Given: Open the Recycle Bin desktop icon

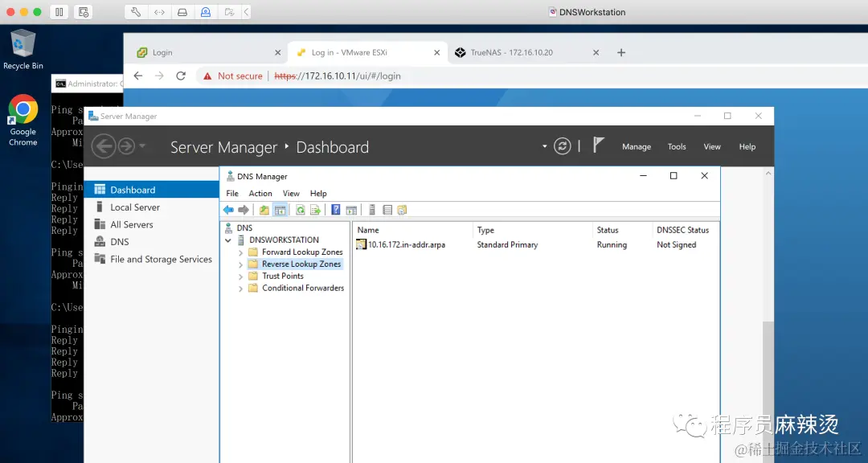Looking at the screenshot, I should (x=23, y=50).
